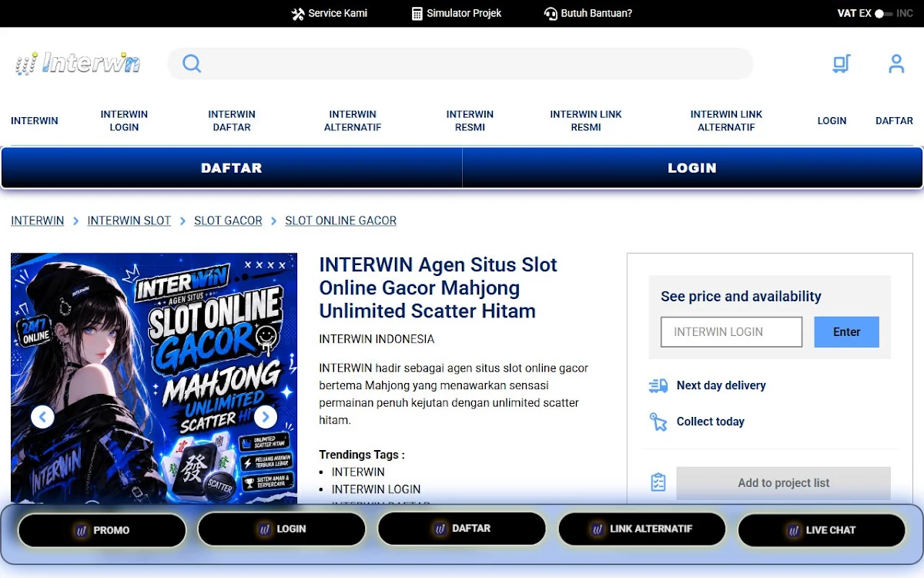Click the Interwin slot banner image

click(154, 378)
